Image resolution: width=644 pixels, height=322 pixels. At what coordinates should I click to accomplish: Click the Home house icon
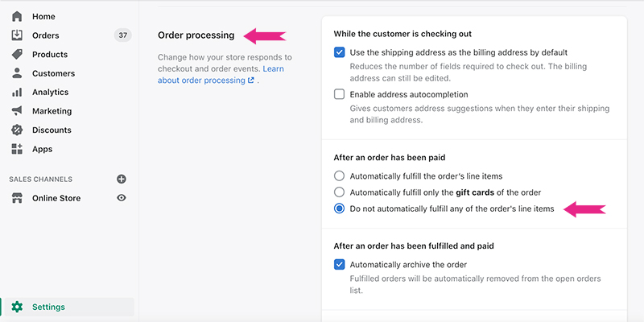[17, 16]
